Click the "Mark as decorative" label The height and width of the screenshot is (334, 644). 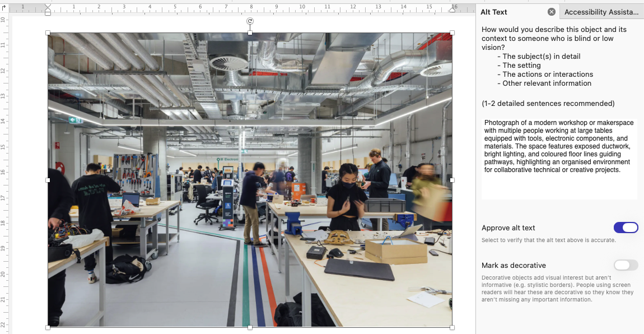[514, 266]
